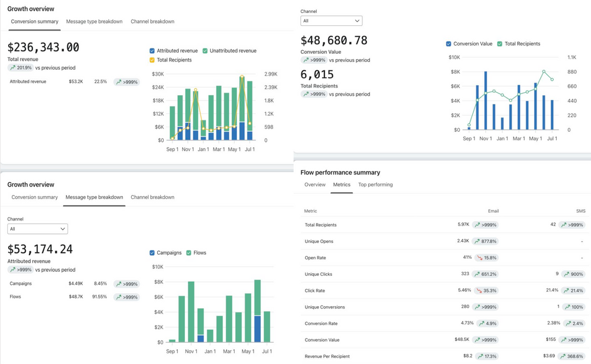The width and height of the screenshot is (591, 364).
Task: Toggle the Campaigns legend checkbox
Action: (x=152, y=253)
